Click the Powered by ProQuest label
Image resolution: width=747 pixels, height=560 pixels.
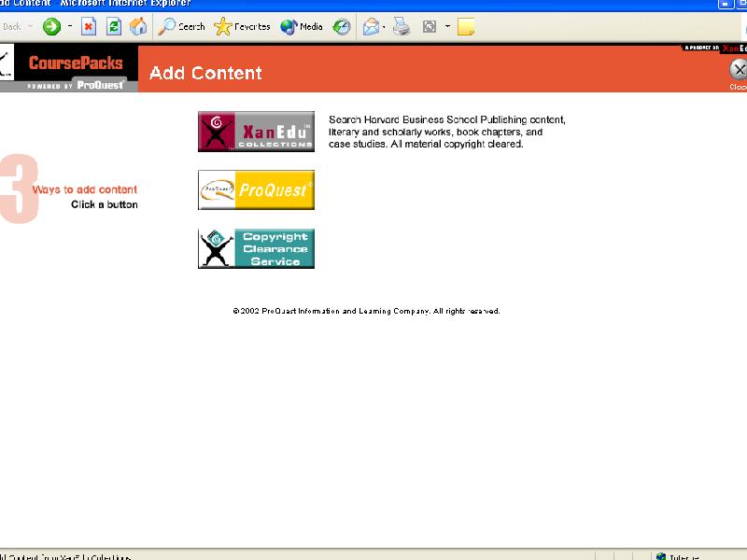(76, 85)
